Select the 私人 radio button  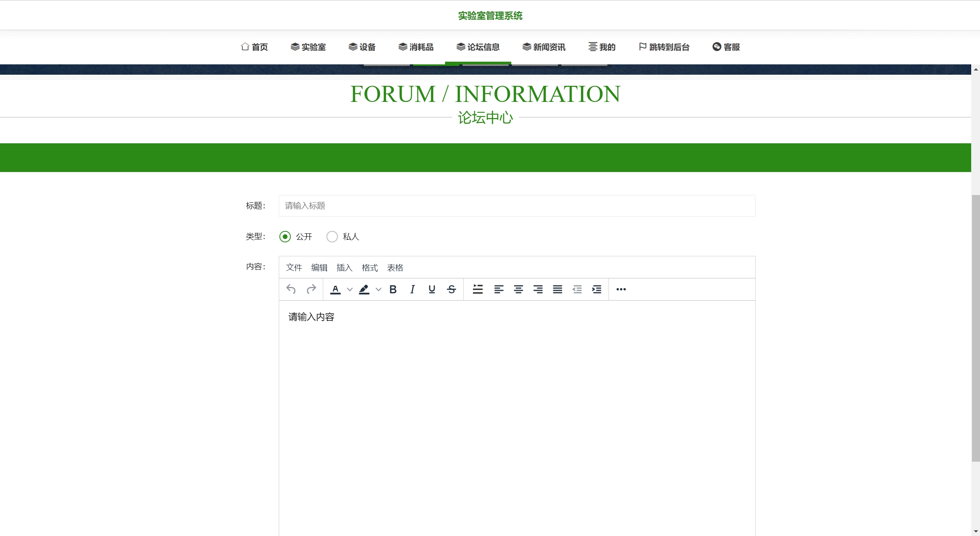pos(332,237)
